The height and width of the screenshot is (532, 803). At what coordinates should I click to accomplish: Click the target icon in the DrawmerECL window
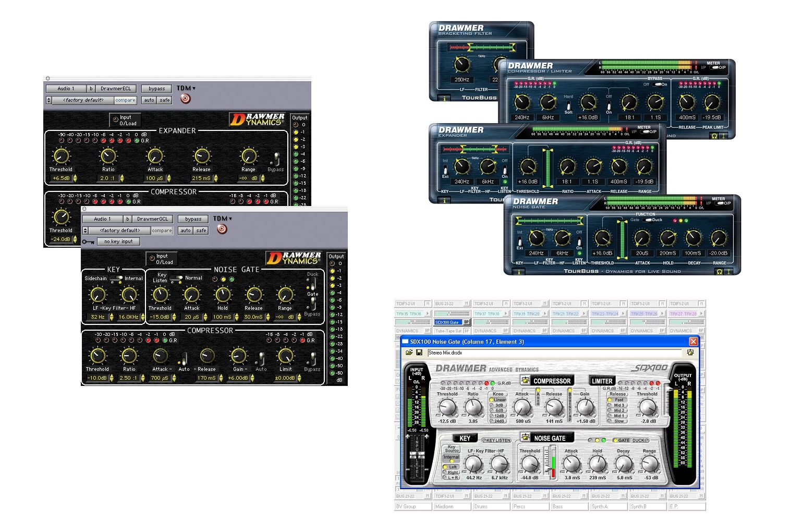pyautogui.click(x=186, y=99)
